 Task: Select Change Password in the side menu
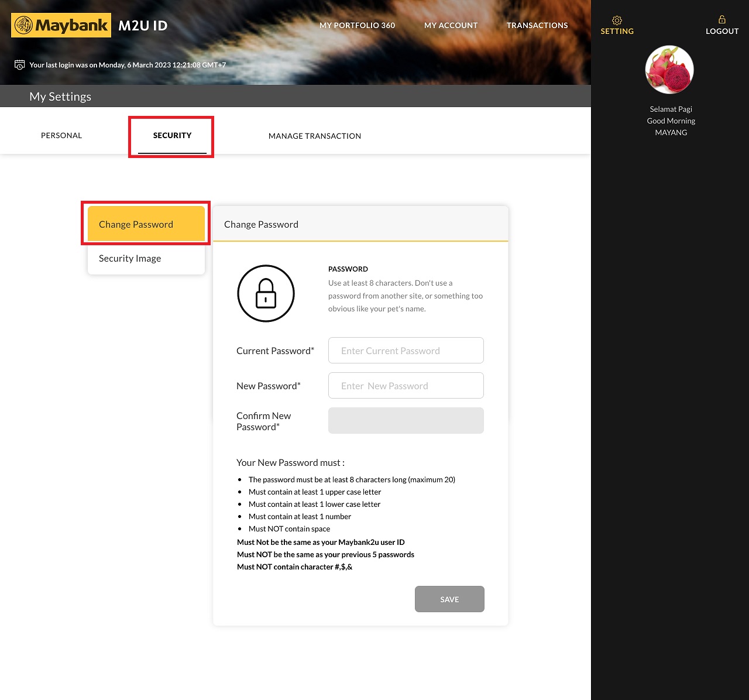[x=146, y=224]
